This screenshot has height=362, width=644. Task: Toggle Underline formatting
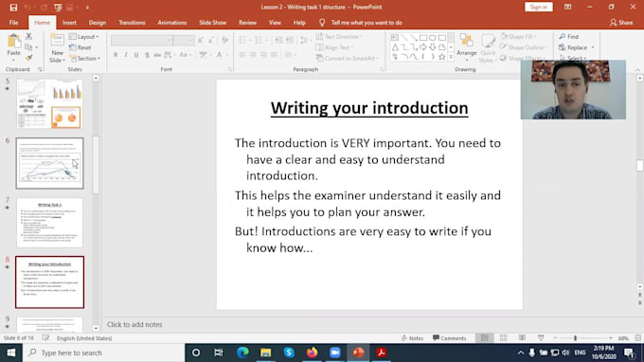click(x=136, y=55)
